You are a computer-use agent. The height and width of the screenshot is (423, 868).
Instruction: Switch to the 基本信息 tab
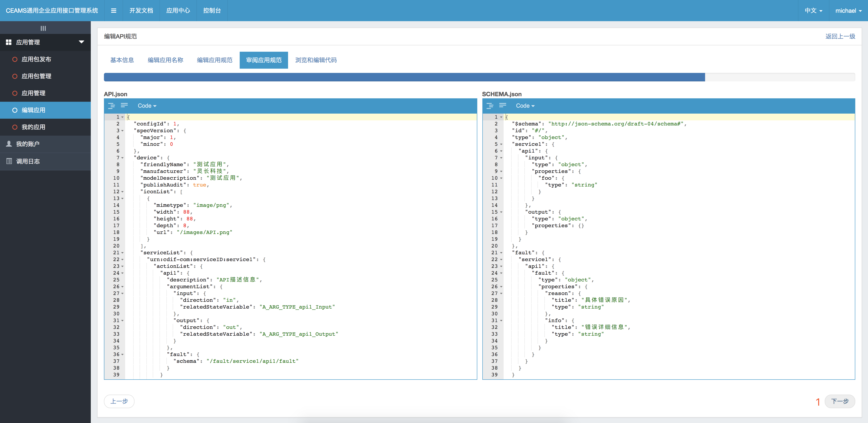122,60
